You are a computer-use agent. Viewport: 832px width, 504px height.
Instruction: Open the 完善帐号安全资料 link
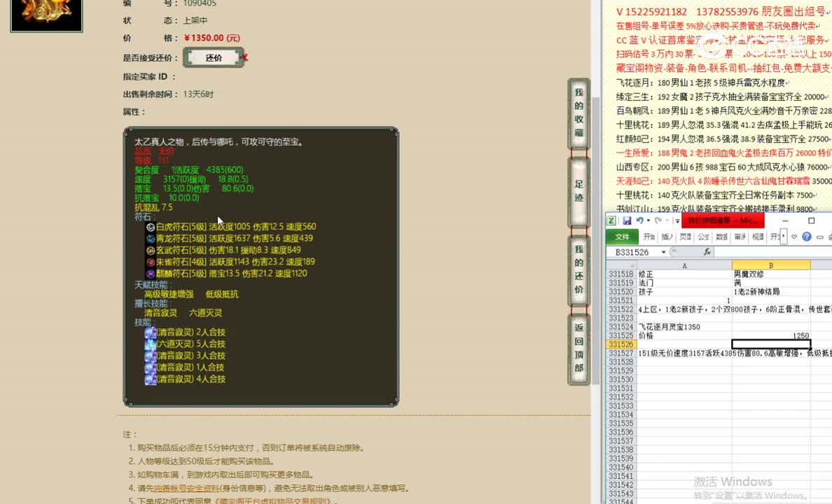tap(186, 488)
